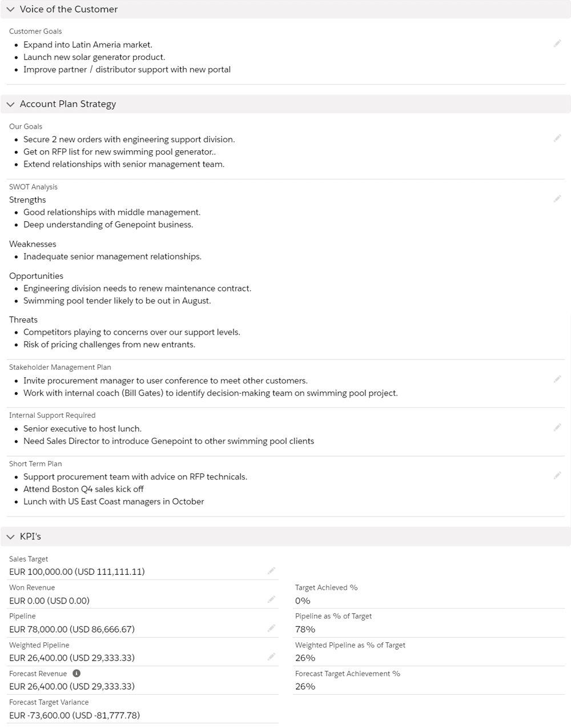Edit Weighted Pipeline with pencil icon

click(271, 657)
